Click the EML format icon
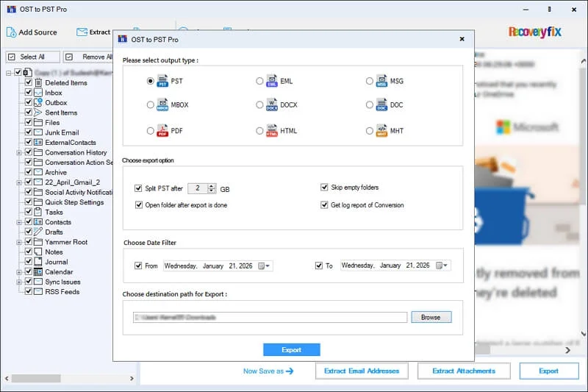 272,81
